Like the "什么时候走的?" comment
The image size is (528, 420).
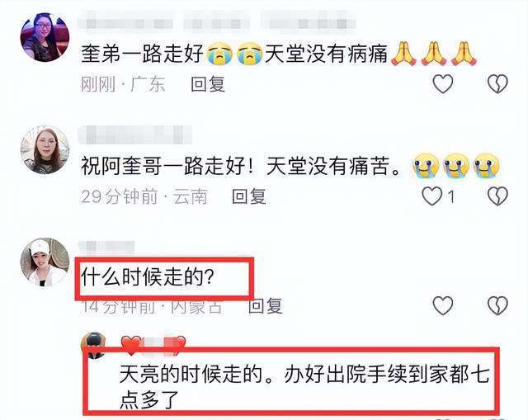pos(443,305)
